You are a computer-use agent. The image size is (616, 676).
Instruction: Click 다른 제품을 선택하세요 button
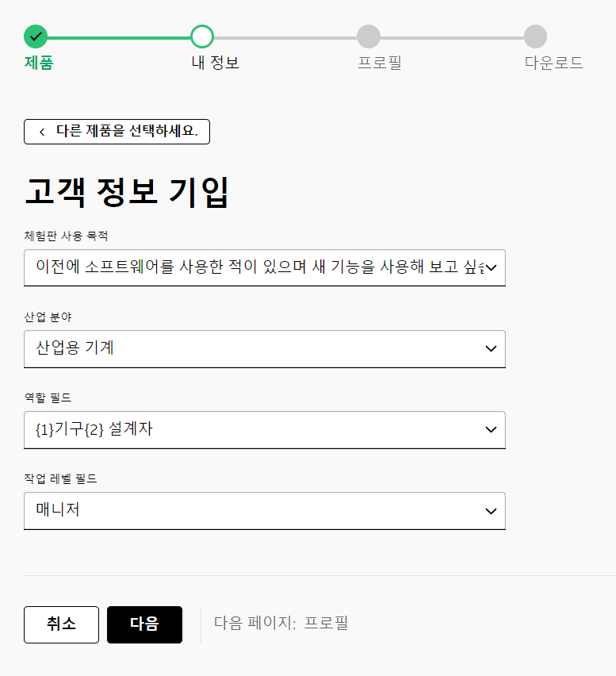click(117, 132)
